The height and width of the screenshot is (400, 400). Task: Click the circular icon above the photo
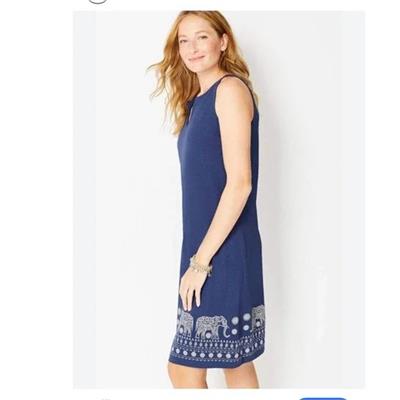pos(97,1)
